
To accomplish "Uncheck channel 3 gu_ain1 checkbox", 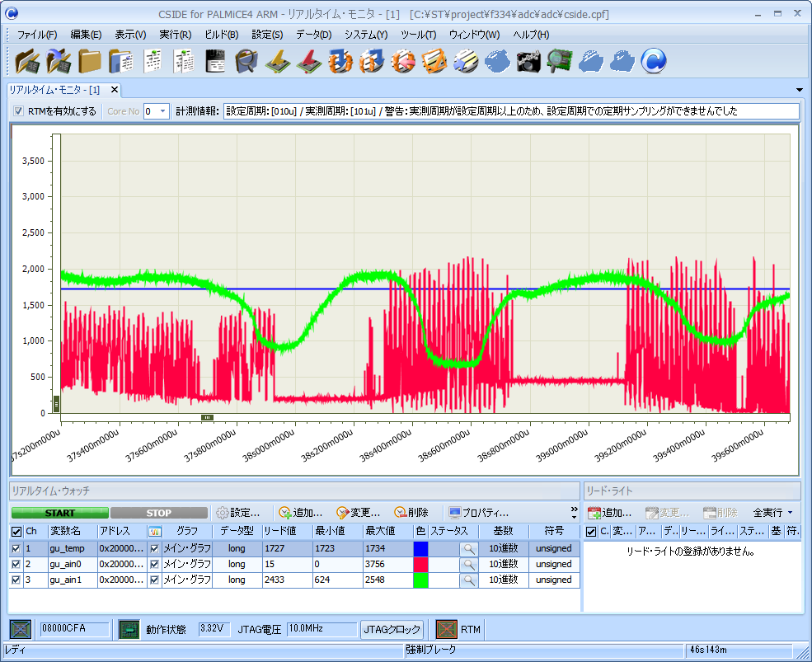I will (x=16, y=580).
